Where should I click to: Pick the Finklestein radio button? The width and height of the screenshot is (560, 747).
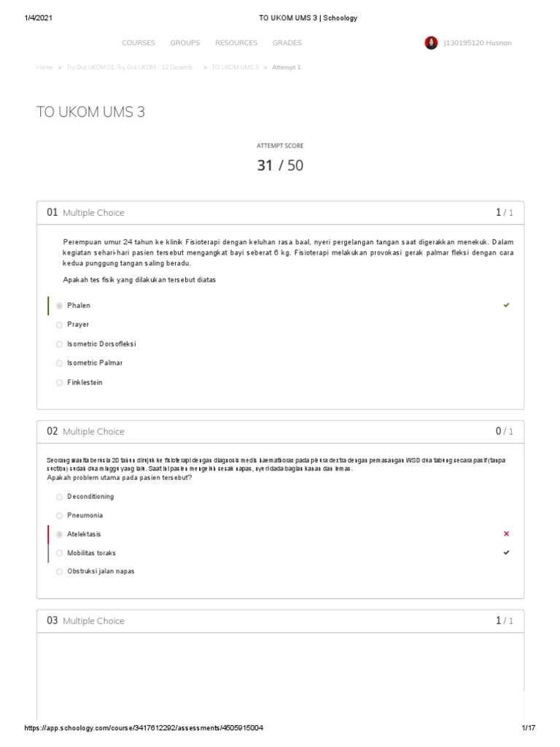coord(59,382)
